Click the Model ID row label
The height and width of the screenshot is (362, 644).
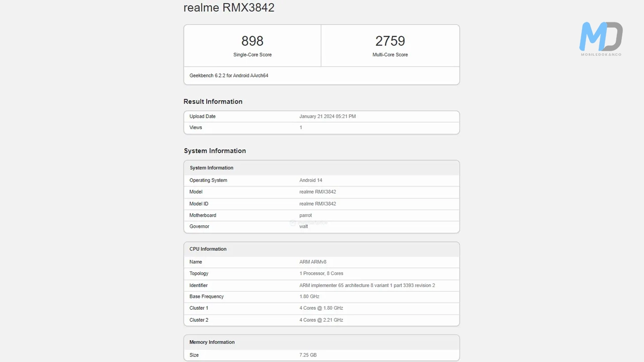[x=199, y=204]
